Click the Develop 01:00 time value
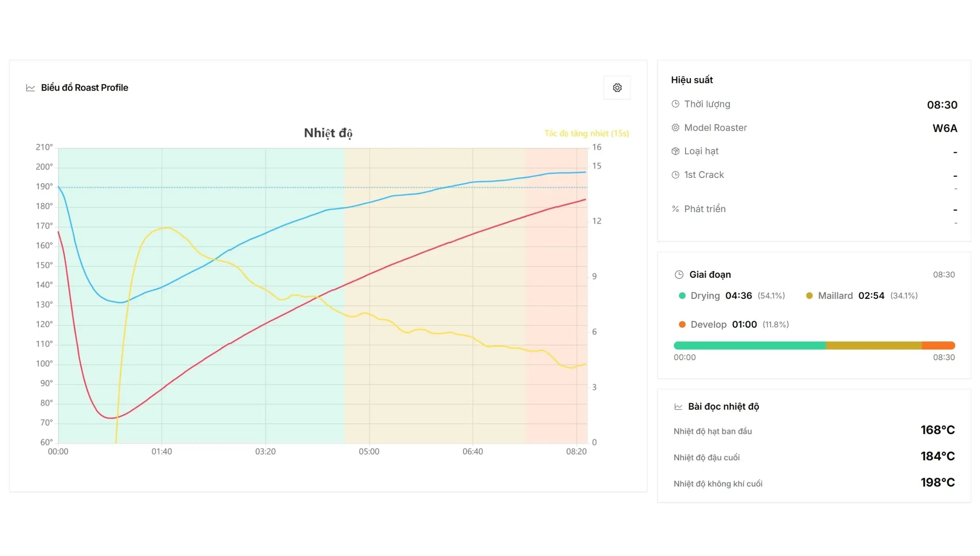The height and width of the screenshot is (556, 980). [745, 325]
